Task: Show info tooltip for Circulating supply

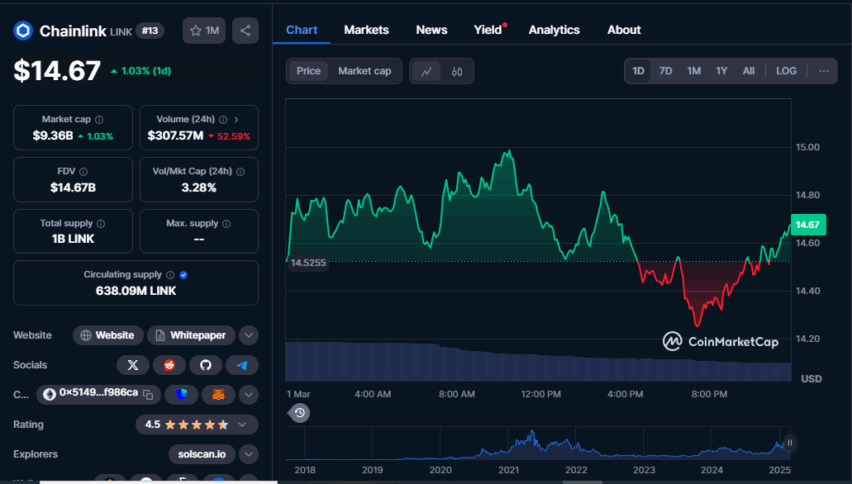Action: click(170, 275)
